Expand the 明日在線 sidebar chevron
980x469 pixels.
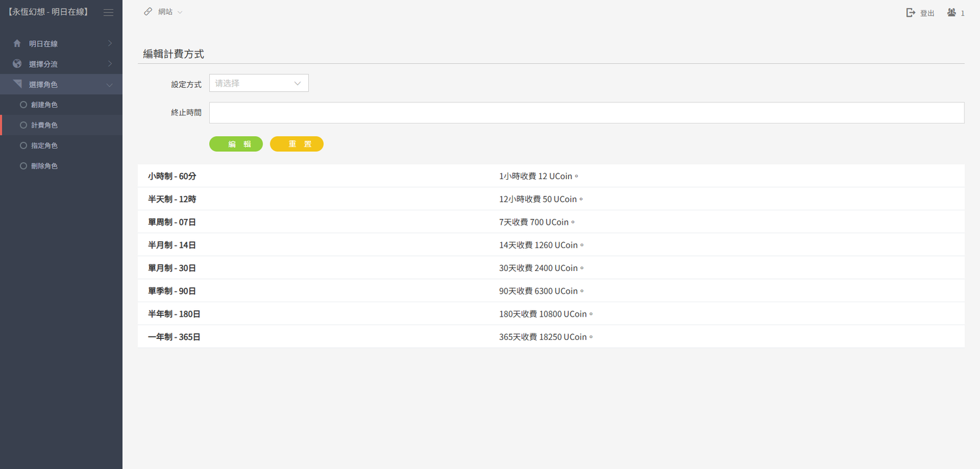click(109, 44)
